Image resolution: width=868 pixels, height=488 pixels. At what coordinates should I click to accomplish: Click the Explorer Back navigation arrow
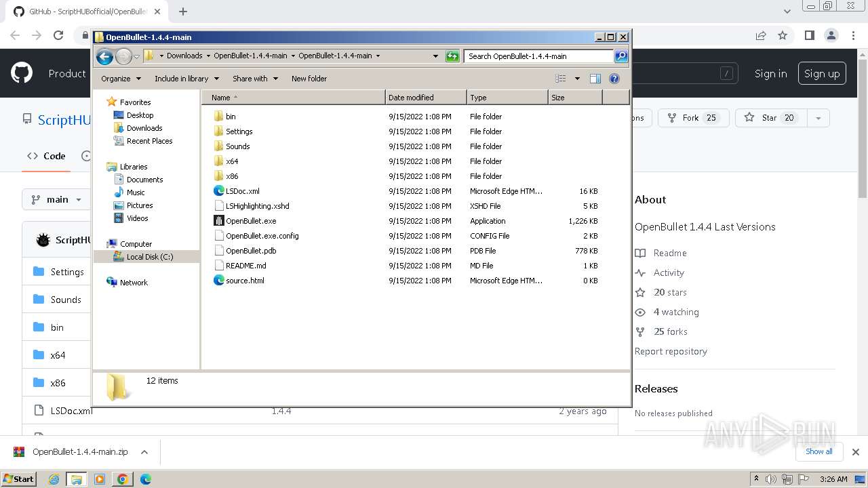tap(104, 56)
